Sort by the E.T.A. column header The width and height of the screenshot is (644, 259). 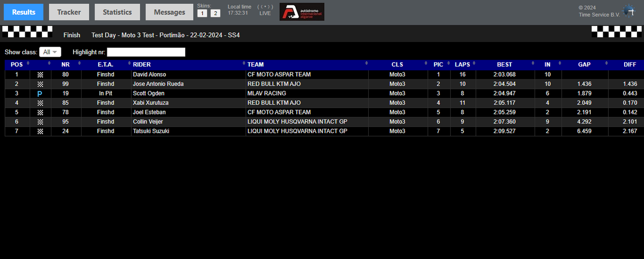coord(106,64)
